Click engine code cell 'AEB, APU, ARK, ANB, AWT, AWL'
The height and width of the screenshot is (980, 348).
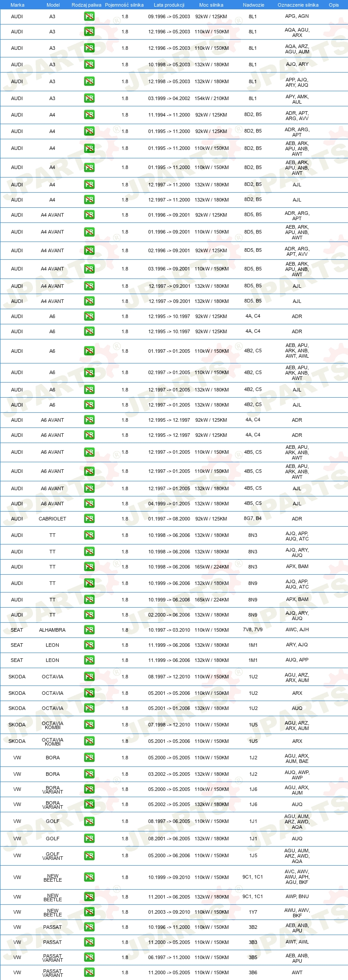click(x=297, y=351)
